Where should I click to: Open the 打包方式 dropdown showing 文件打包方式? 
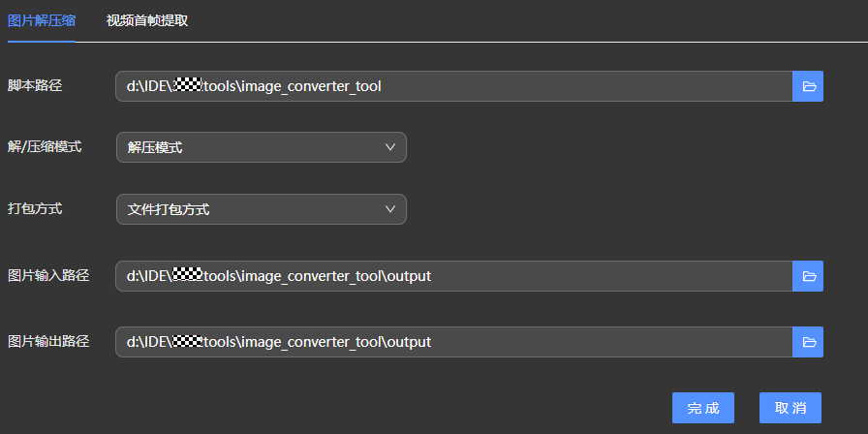(261, 209)
